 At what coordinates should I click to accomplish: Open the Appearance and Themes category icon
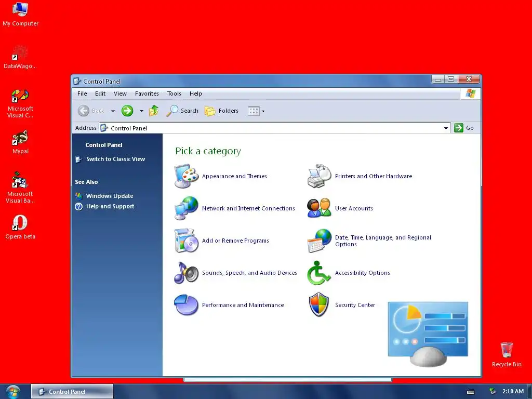pos(187,176)
